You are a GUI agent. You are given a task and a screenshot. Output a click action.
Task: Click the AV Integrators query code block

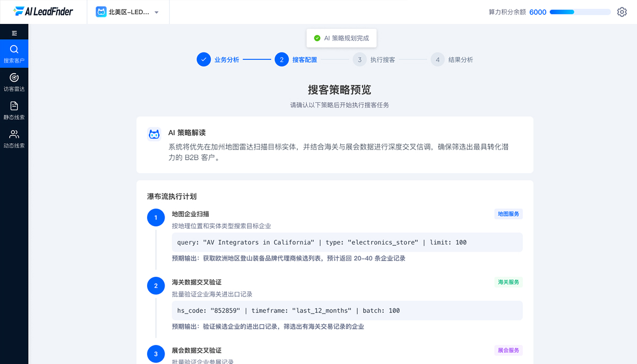click(x=347, y=242)
